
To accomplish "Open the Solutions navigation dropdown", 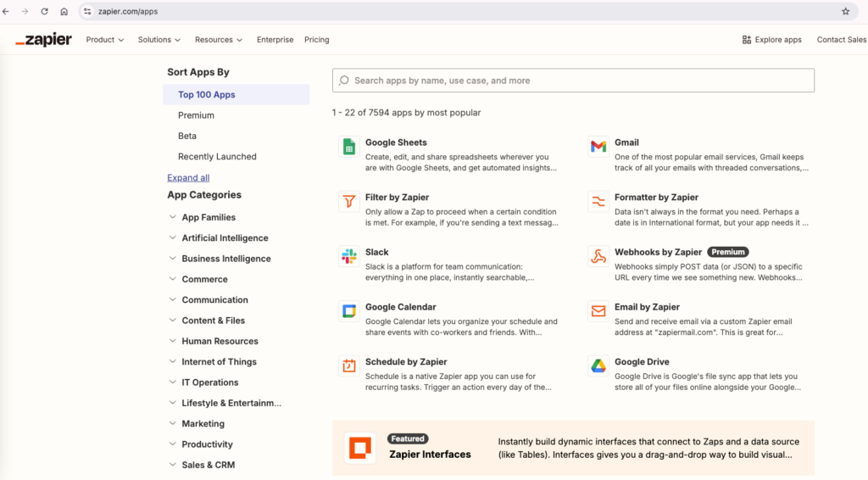I will pos(159,40).
